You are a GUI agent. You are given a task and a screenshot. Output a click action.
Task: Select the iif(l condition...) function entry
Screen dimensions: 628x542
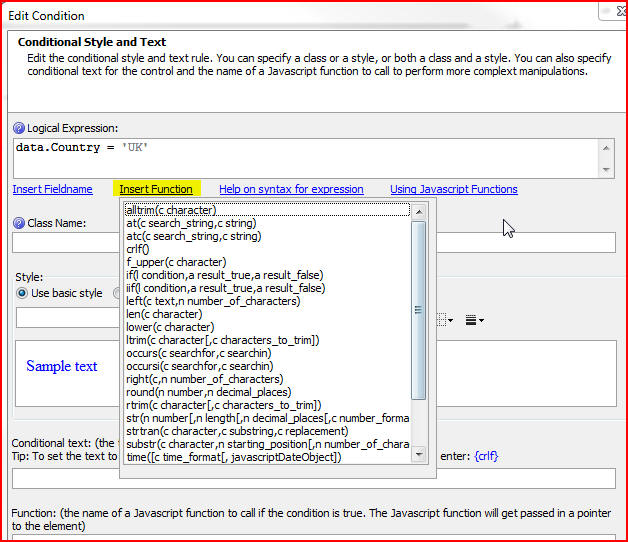267,288
